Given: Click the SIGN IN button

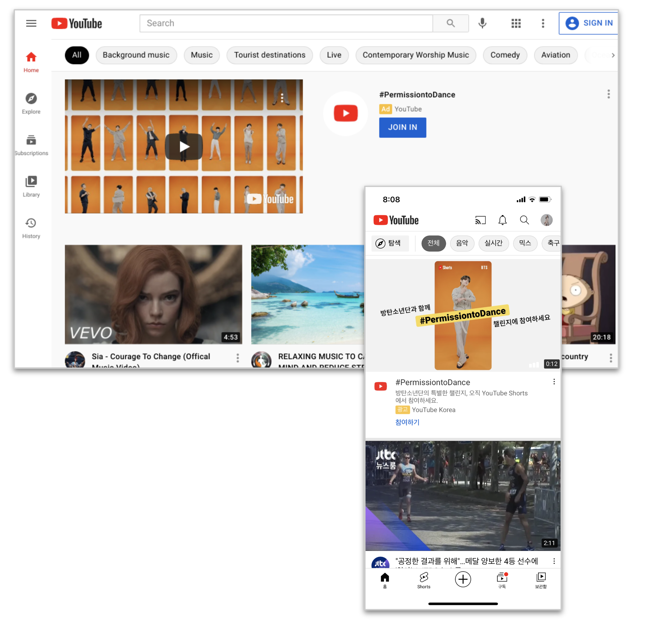Looking at the screenshot, I should [589, 23].
